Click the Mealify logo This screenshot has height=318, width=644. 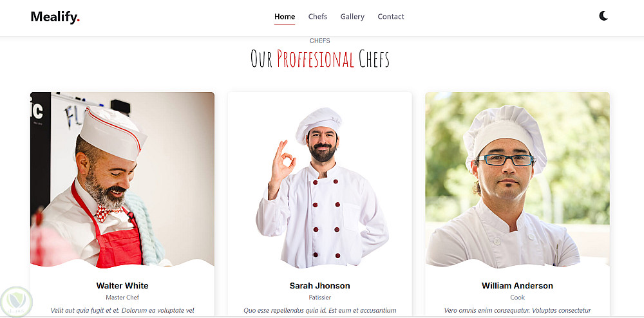click(x=55, y=17)
